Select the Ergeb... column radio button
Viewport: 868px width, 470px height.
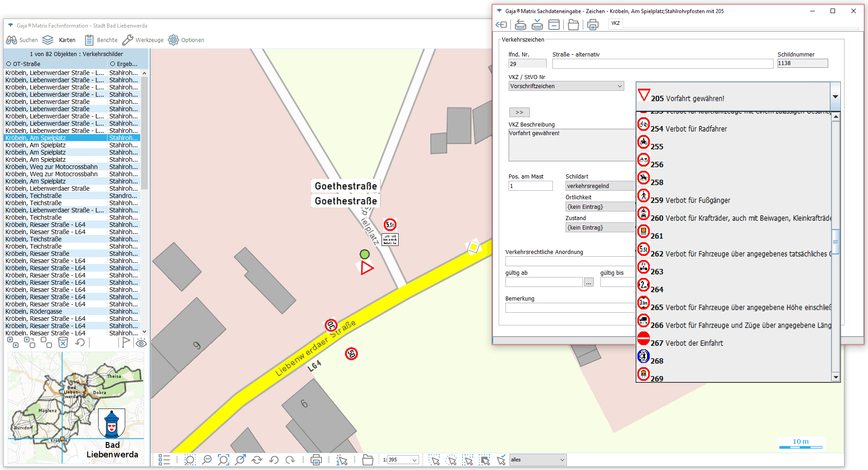tap(113, 64)
